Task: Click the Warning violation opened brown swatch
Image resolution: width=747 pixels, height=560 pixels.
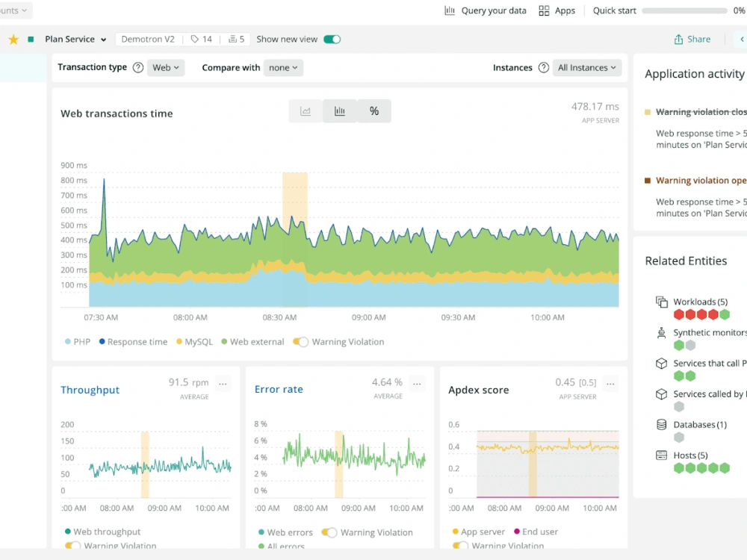Action: point(648,181)
